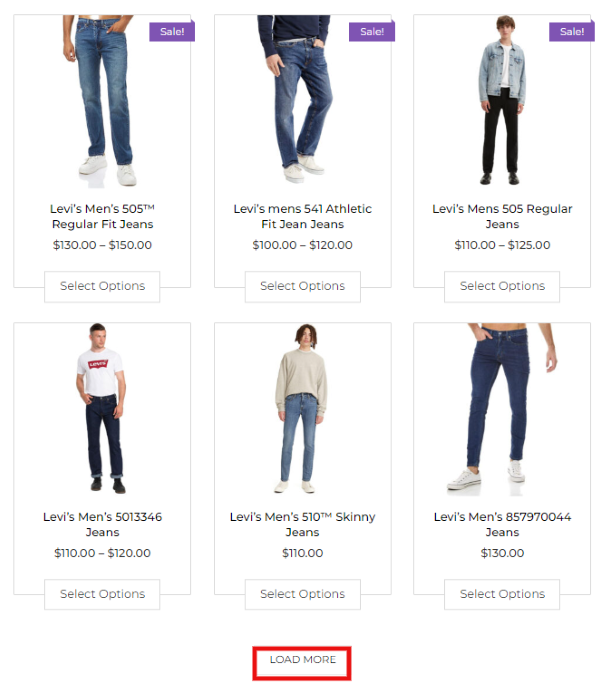
Task: Select Options for Levi's Men's 857970044 Jeans
Action: tap(502, 594)
